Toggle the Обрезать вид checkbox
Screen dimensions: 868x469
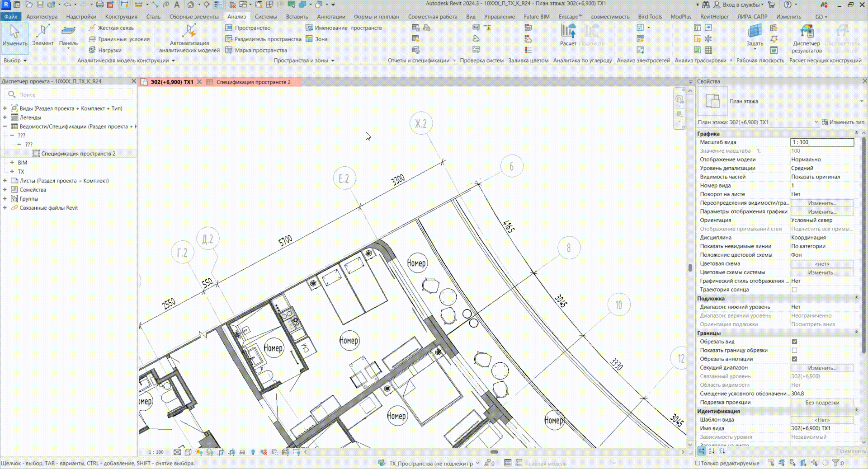(x=794, y=342)
